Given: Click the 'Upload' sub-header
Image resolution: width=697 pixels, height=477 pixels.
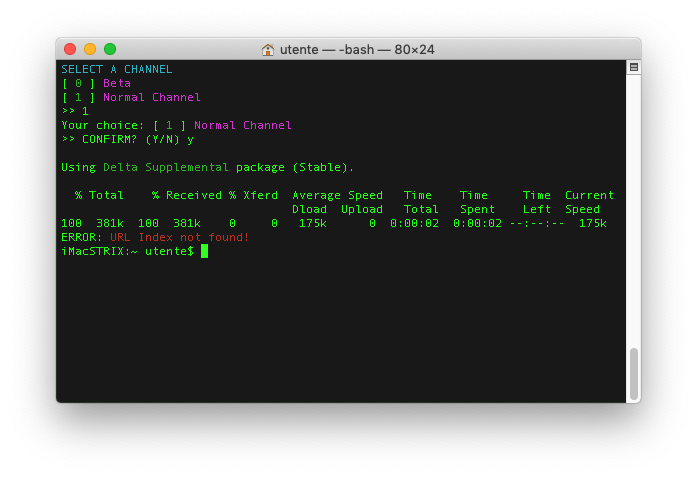Looking at the screenshot, I should pyautogui.click(x=362, y=209).
